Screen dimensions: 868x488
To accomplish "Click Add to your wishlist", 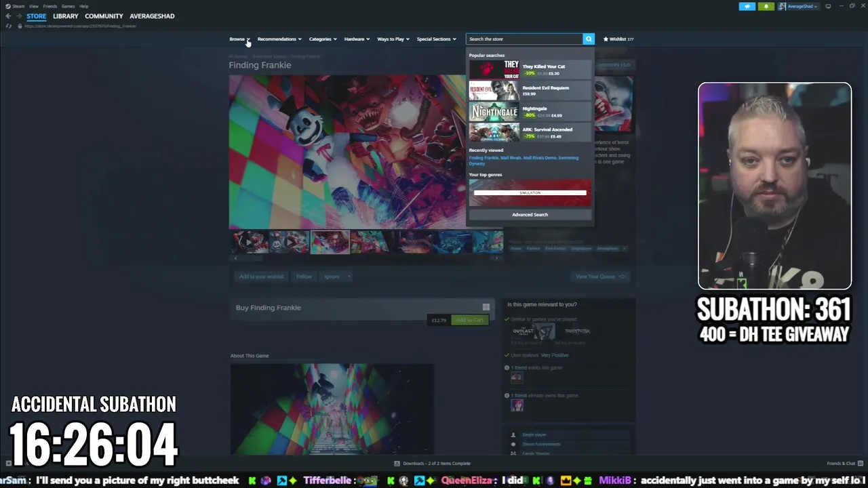I will point(261,277).
